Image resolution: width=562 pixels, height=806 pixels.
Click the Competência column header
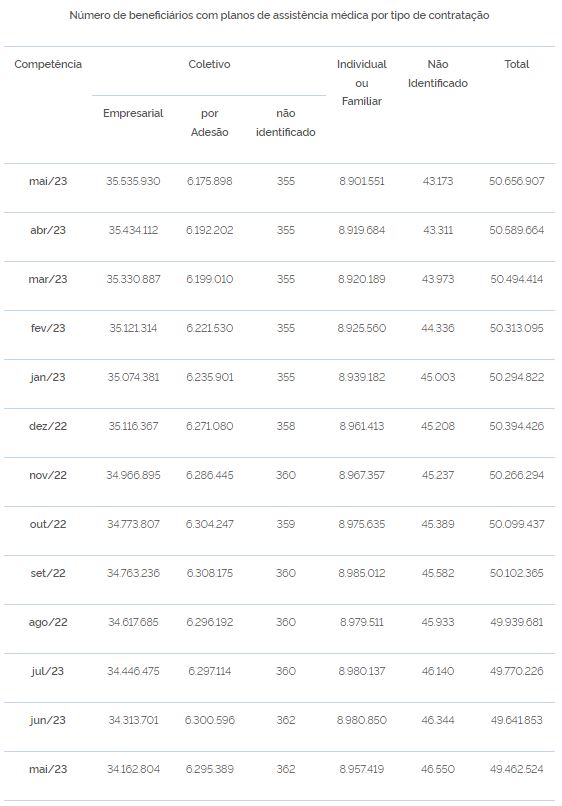point(48,64)
